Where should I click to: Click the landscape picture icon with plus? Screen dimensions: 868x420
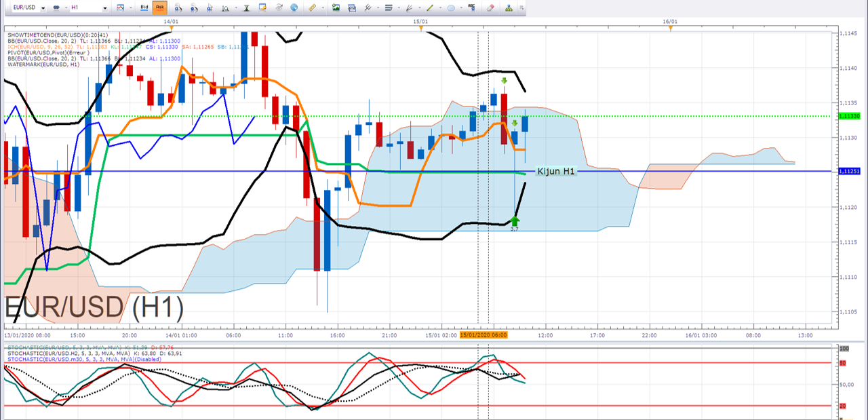tap(336, 7)
